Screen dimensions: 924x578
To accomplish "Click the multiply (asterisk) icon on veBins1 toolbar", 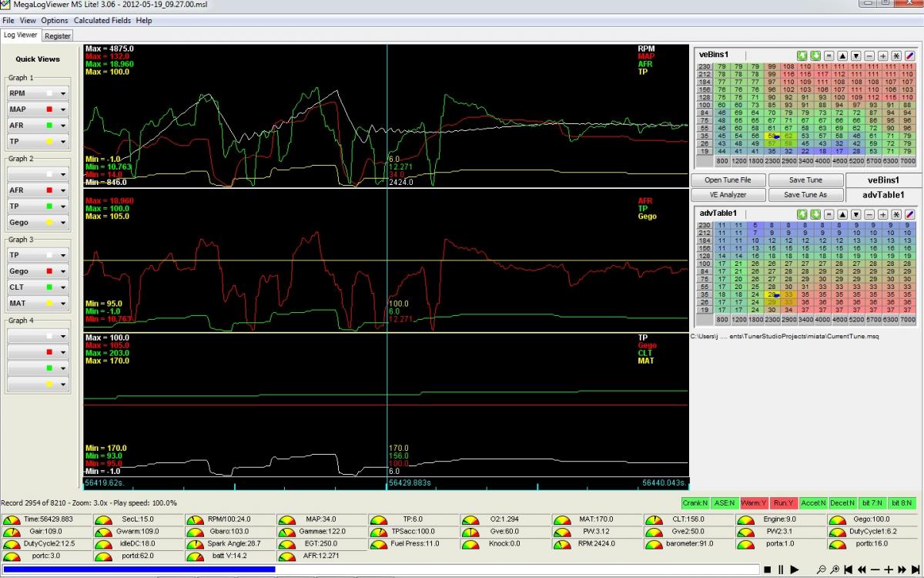I will click(896, 55).
